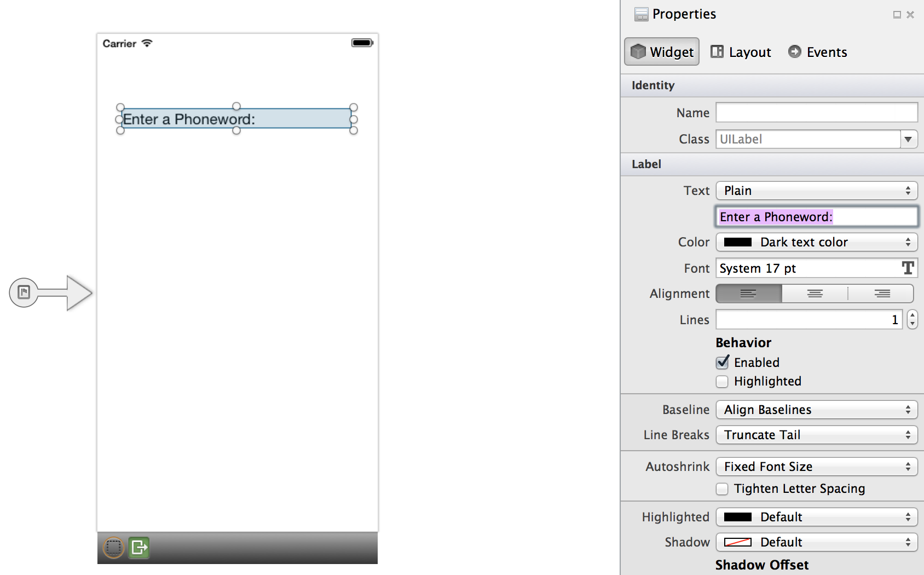924x575 pixels.
Task: Expand the Autoshrink Fixed Font Size dropdown
Action: click(816, 467)
